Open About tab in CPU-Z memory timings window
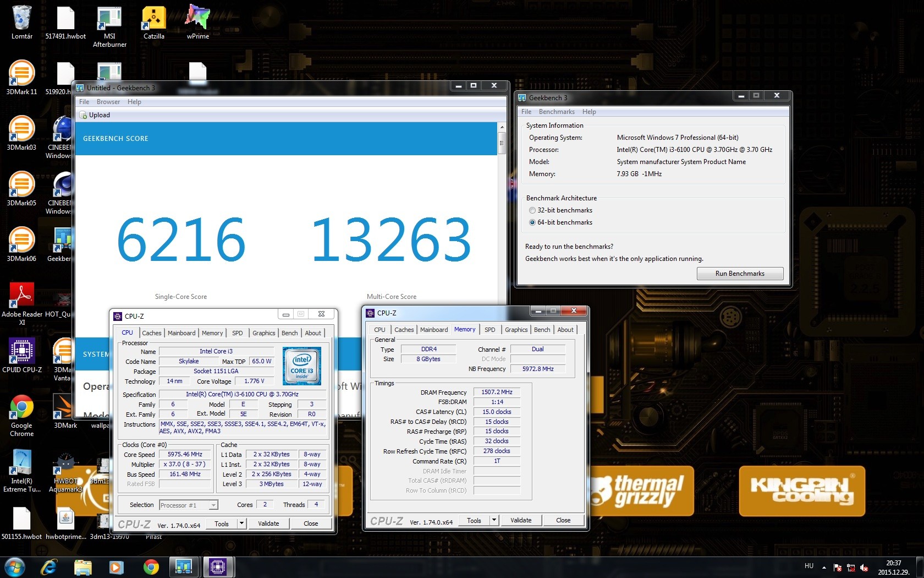The height and width of the screenshot is (578, 924). pos(565,330)
